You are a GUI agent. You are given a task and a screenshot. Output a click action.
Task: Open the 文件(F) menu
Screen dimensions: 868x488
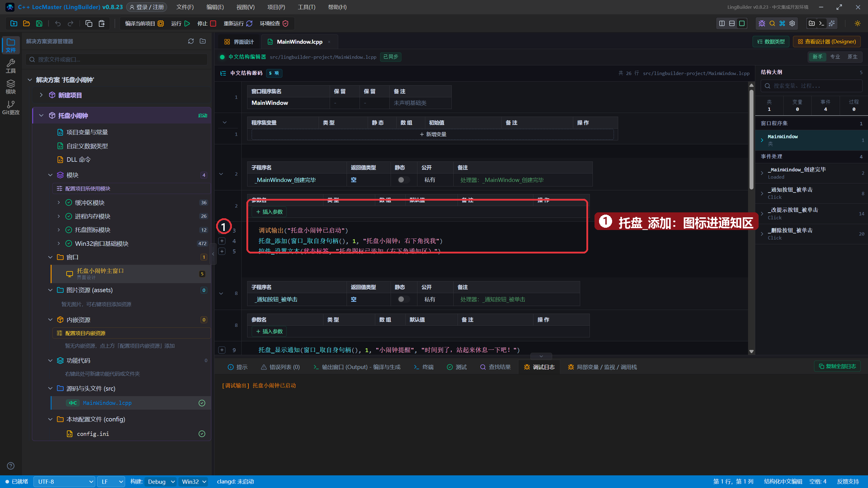coord(185,7)
